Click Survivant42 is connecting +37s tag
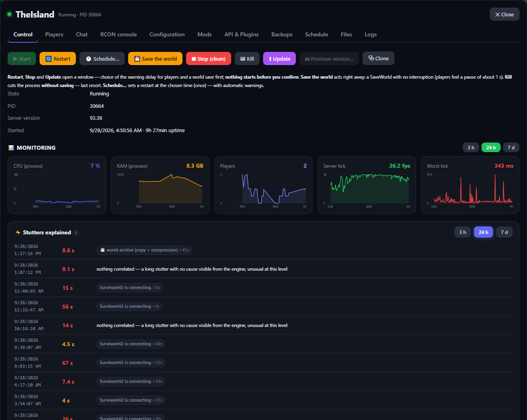Image resolution: width=527 pixels, height=420 pixels. [x=131, y=400]
